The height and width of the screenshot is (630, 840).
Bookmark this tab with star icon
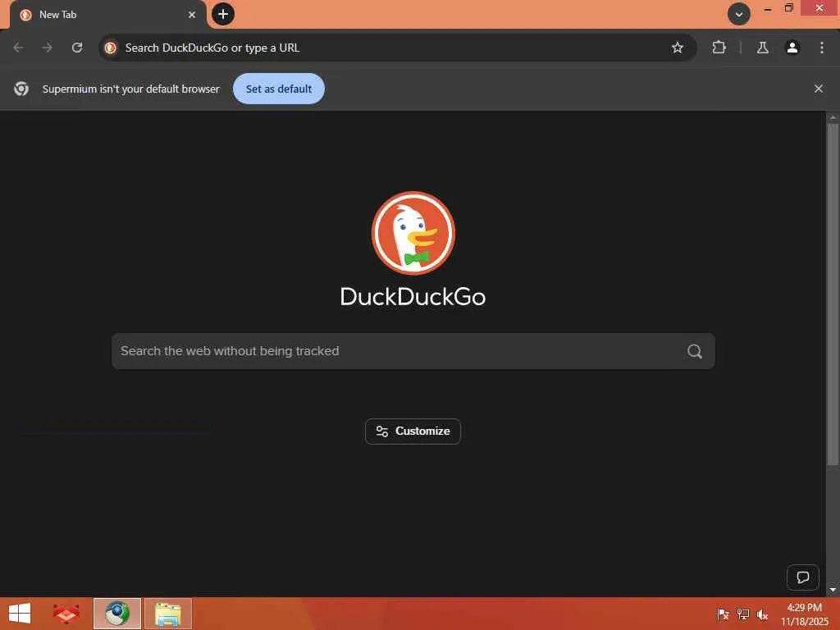click(x=677, y=48)
